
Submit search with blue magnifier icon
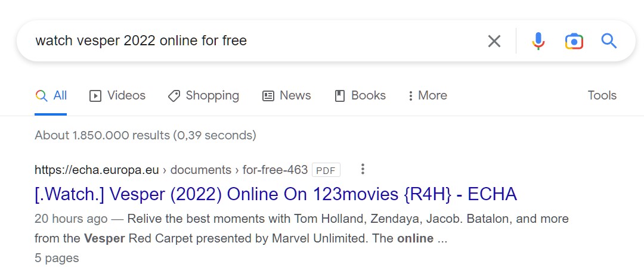coord(609,41)
